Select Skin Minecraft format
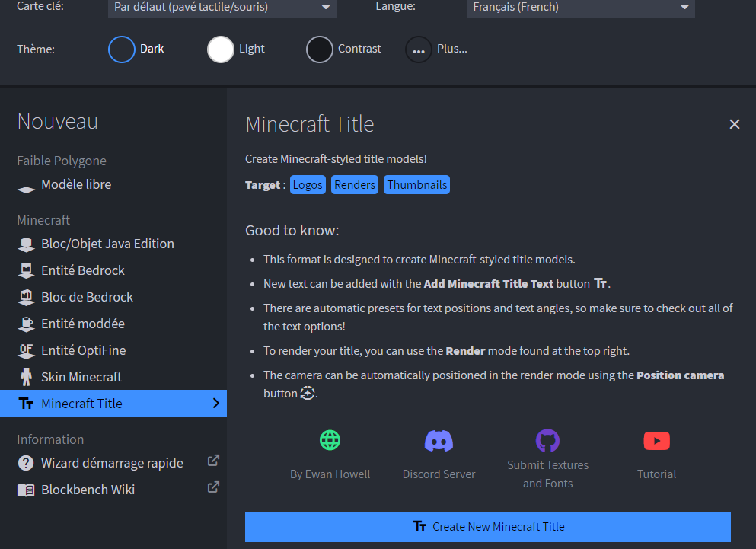 click(x=113, y=377)
